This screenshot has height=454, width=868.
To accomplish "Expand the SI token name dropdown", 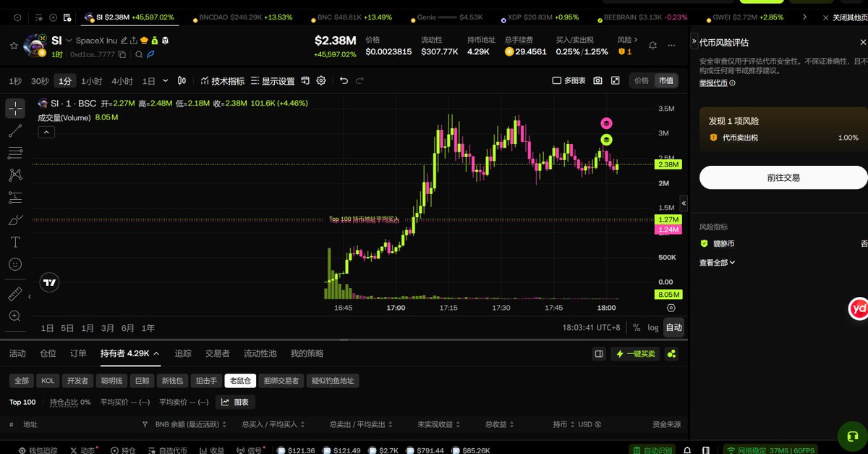I will point(69,41).
